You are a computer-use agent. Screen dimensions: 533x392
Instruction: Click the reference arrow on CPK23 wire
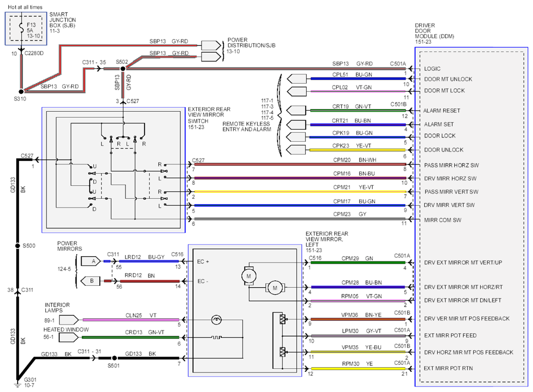click(x=296, y=149)
